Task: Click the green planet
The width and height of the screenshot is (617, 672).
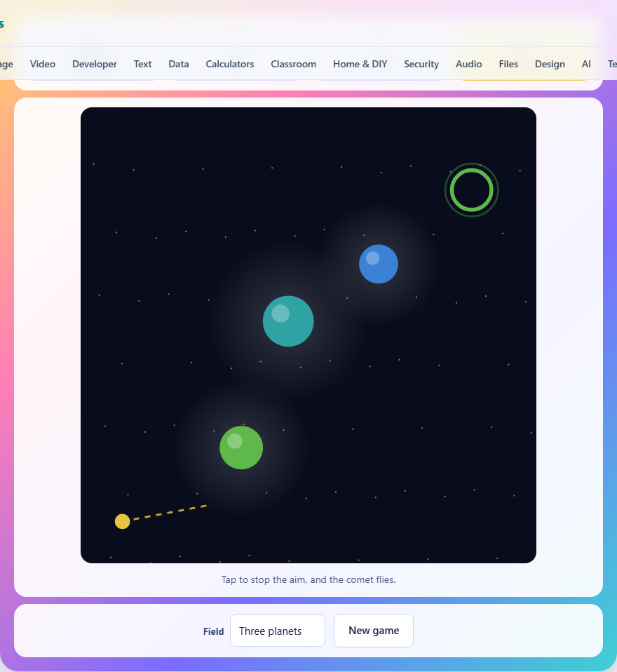Action: pos(241,448)
